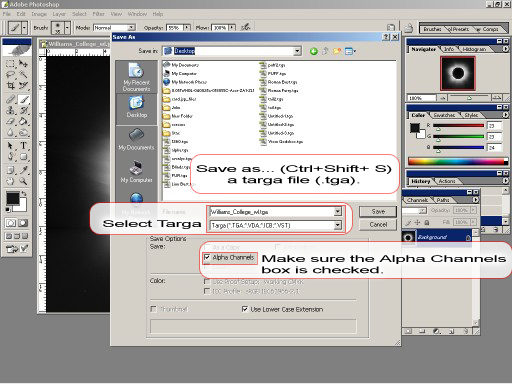
Task: Select the Rectangular Marquee tool
Action: click(10, 64)
